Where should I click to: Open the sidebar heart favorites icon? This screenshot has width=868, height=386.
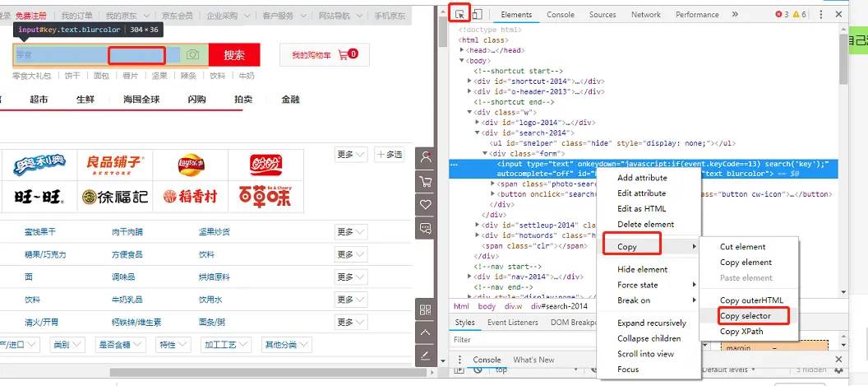point(426,205)
